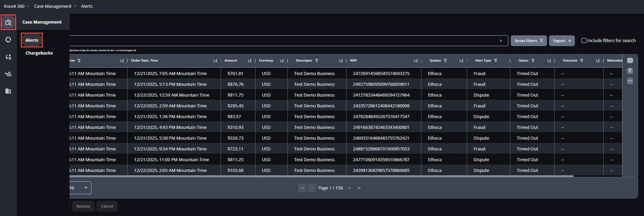Select Dispute cell in $83.57 row
644x216 pixels.
click(481, 117)
